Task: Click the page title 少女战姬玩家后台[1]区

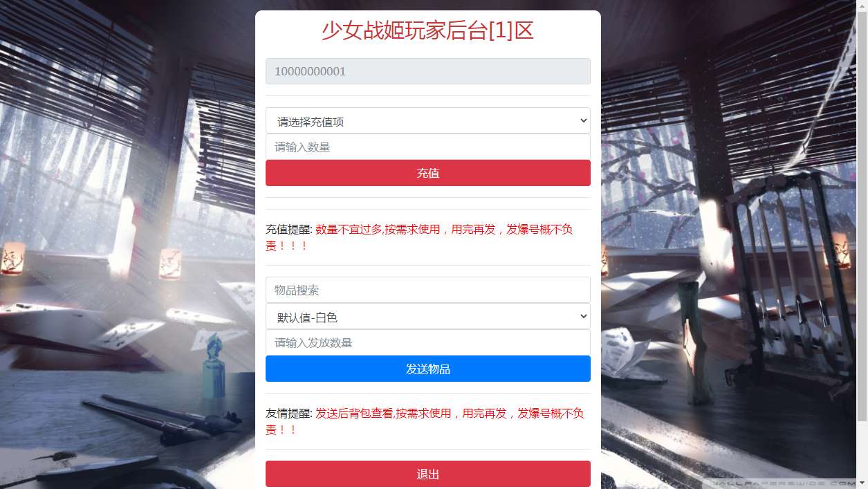Action: pos(427,30)
